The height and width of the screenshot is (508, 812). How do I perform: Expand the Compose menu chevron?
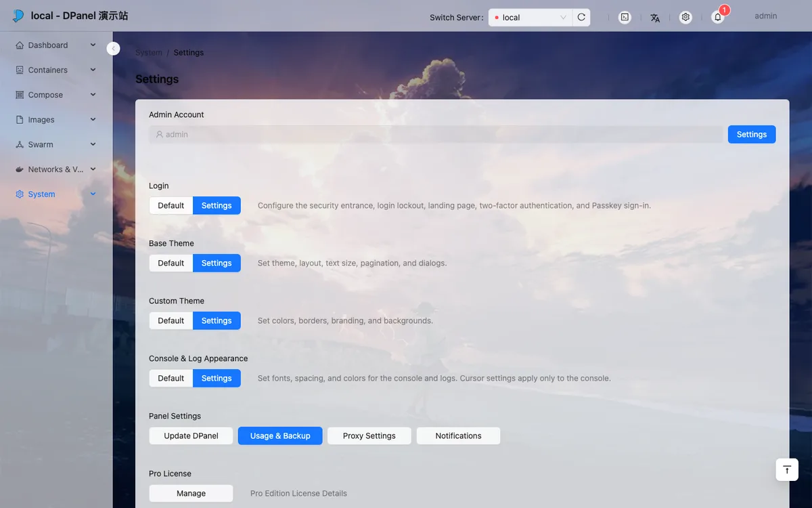tap(93, 95)
